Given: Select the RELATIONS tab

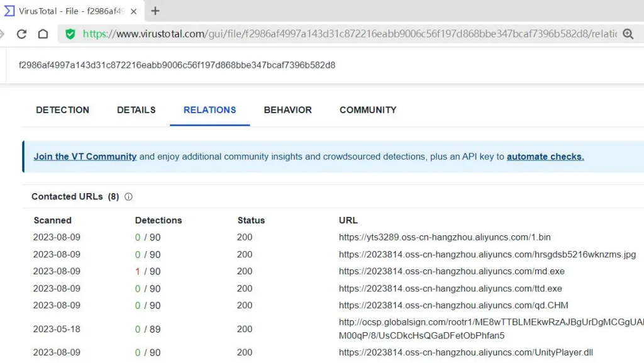Looking at the screenshot, I should coord(209,110).
